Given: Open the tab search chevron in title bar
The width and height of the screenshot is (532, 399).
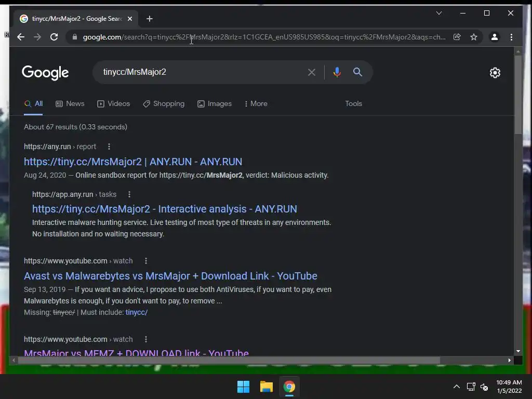Looking at the screenshot, I should [438, 13].
